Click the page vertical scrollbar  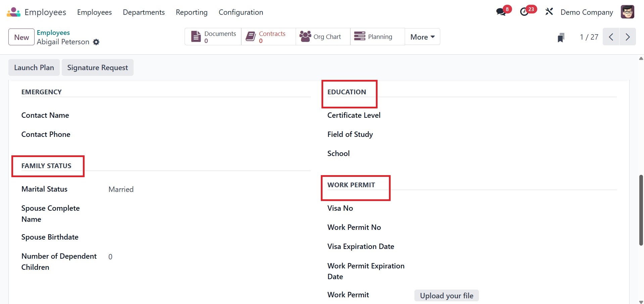click(x=641, y=210)
